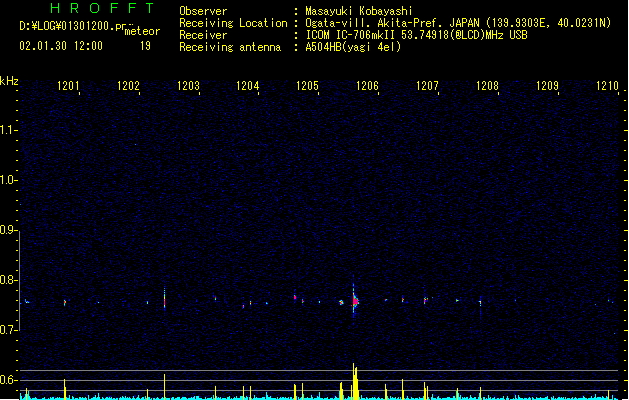This screenshot has width=629, height=400.
Task: Click the 'Receiver' field label
Action: pyautogui.click(x=203, y=35)
